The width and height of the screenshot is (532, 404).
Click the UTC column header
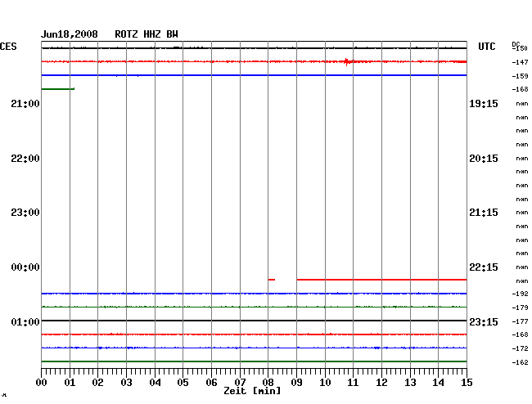486,47
